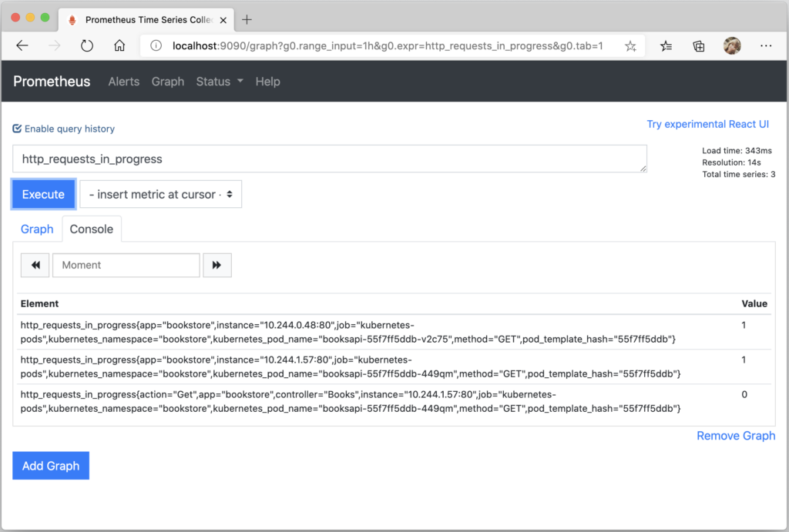View site information for localhost
The width and height of the screenshot is (789, 532).
[x=156, y=45]
